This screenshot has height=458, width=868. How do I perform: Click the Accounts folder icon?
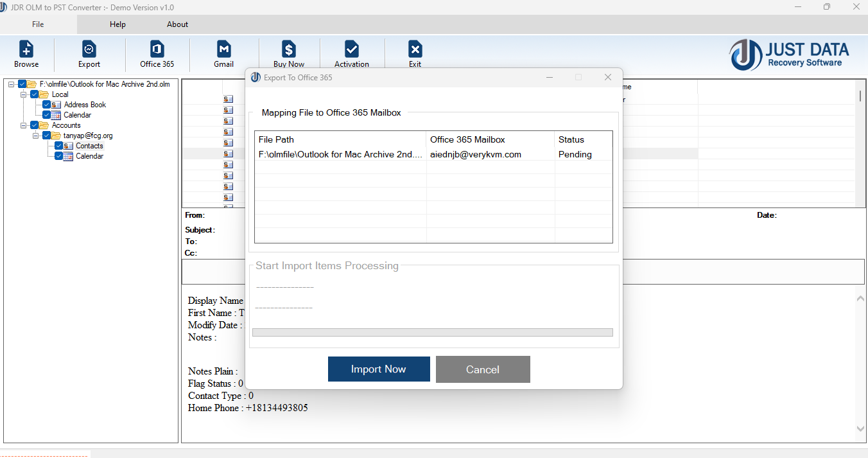pyautogui.click(x=44, y=125)
